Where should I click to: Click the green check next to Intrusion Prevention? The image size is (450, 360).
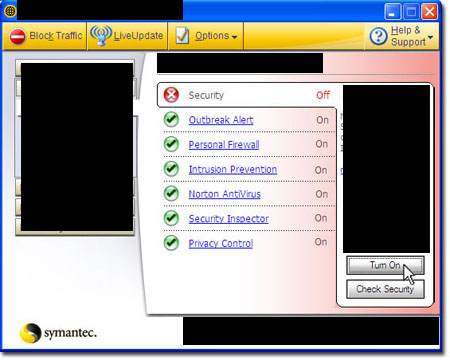pos(171,169)
